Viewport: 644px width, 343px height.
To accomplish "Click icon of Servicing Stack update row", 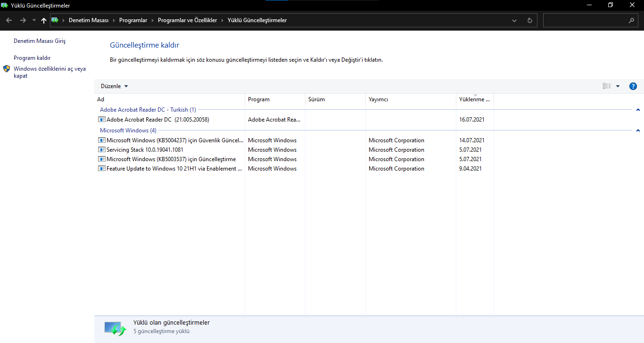I will pos(102,150).
